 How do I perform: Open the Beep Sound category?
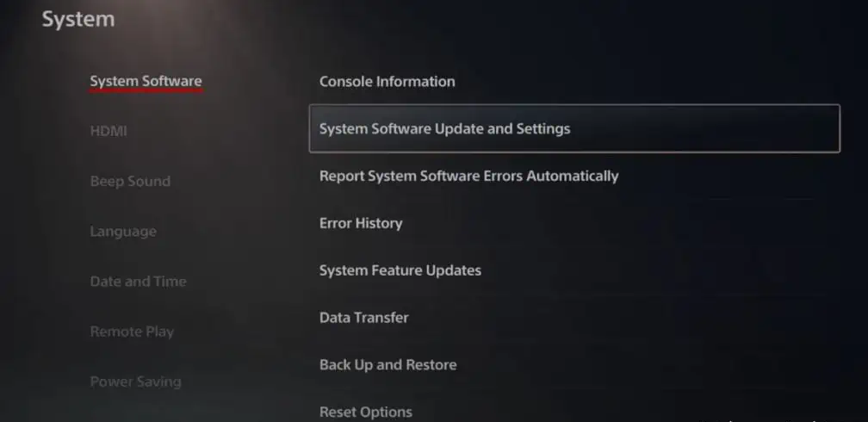click(x=130, y=182)
